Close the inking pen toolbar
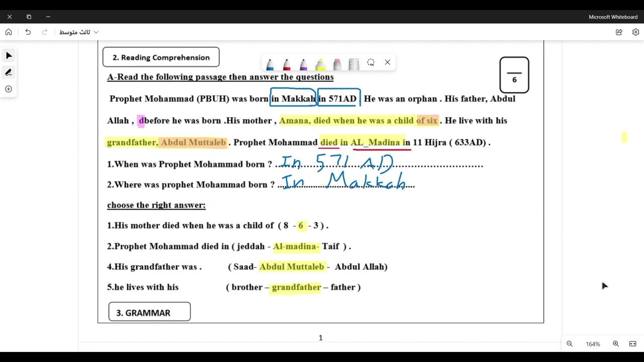The image size is (644, 362). tap(387, 62)
